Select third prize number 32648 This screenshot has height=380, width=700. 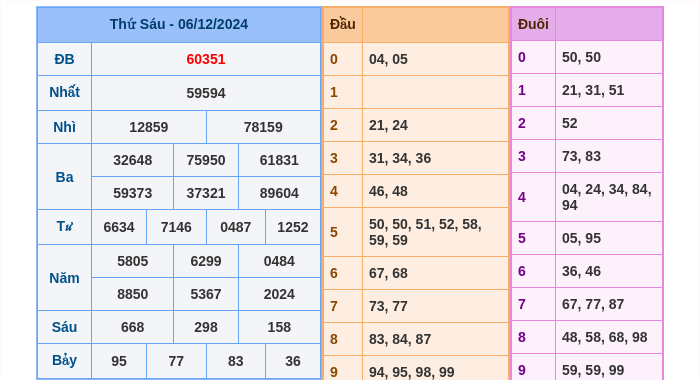(133, 160)
